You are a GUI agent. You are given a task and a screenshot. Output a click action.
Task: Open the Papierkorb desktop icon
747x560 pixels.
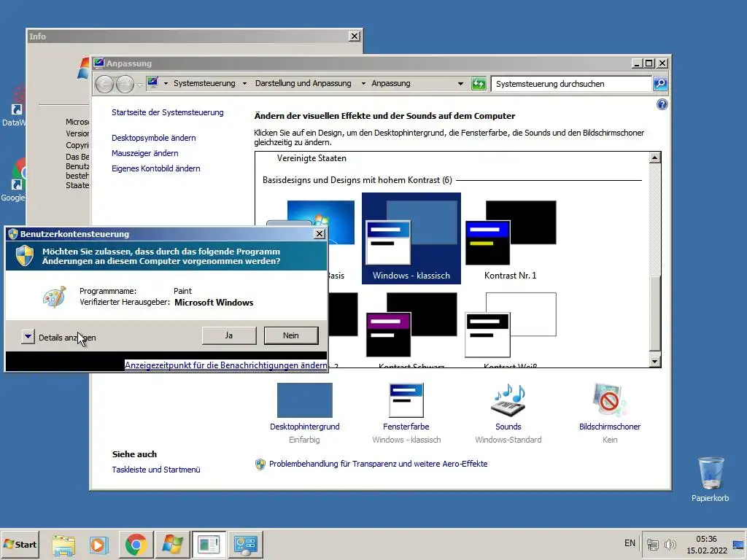click(711, 479)
